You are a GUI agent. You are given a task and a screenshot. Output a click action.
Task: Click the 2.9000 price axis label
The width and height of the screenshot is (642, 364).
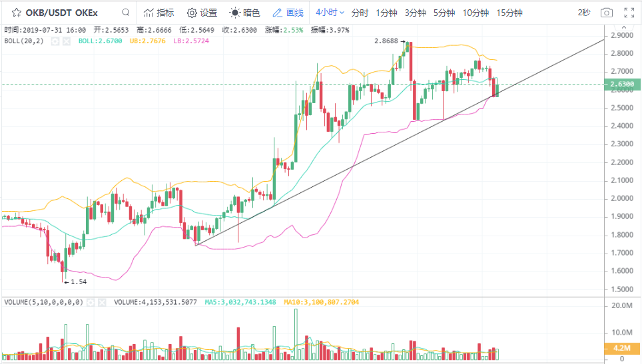tap(622, 35)
